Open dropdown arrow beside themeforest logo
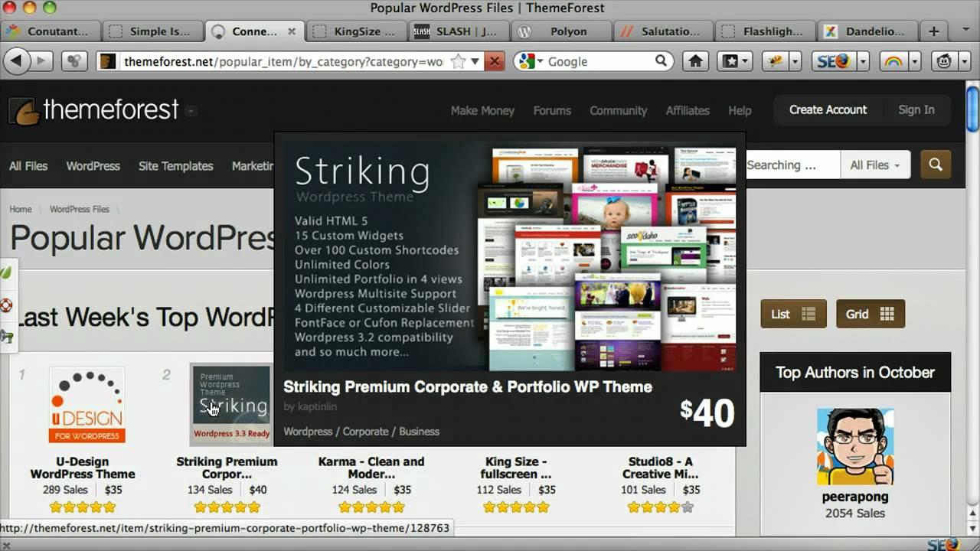 click(x=191, y=110)
